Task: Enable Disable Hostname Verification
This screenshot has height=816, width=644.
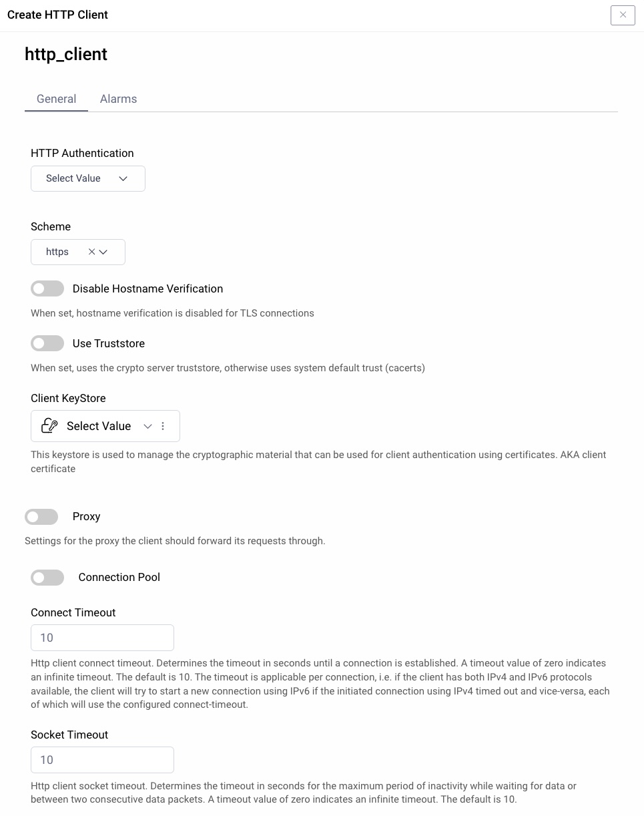Action: point(47,288)
